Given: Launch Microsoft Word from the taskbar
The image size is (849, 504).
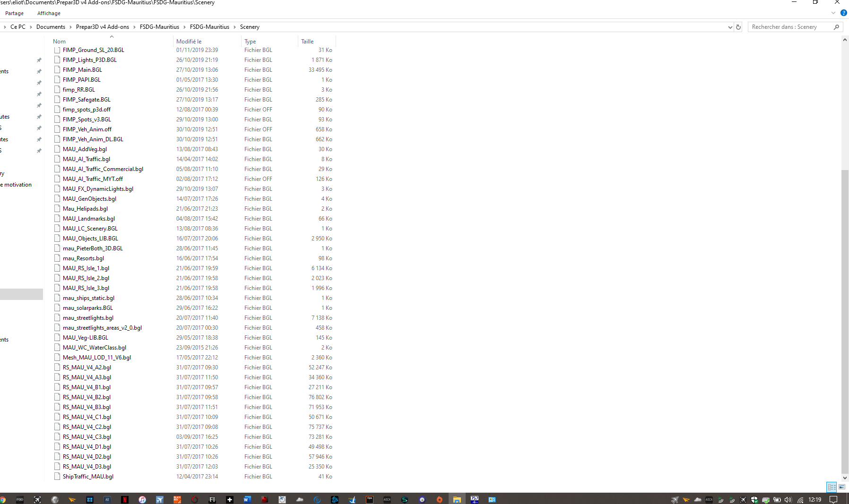Looking at the screenshot, I should [x=247, y=500].
